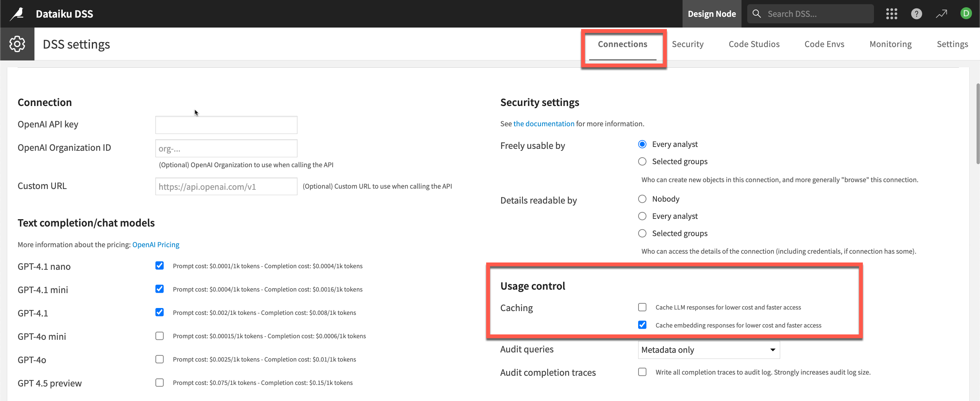Enable Cache LLM responses checkbox
This screenshot has height=401, width=980.
(x=642, y=307)
